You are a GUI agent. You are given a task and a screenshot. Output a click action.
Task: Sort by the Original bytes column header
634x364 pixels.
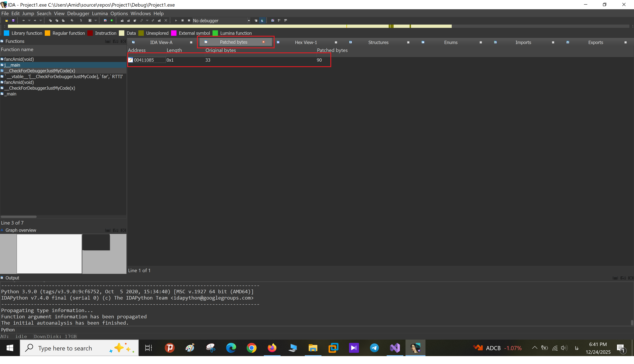pyautogui.click(x=221, y=50)
